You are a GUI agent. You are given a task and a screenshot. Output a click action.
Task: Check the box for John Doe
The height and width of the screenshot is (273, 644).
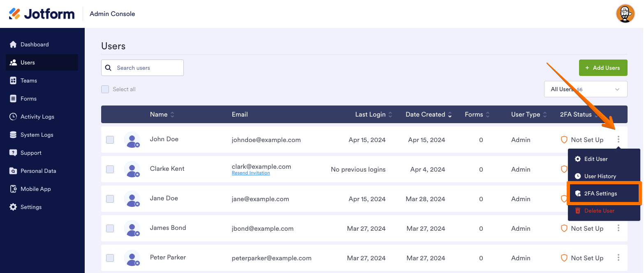pyautogui.click(x=110, y=140)
